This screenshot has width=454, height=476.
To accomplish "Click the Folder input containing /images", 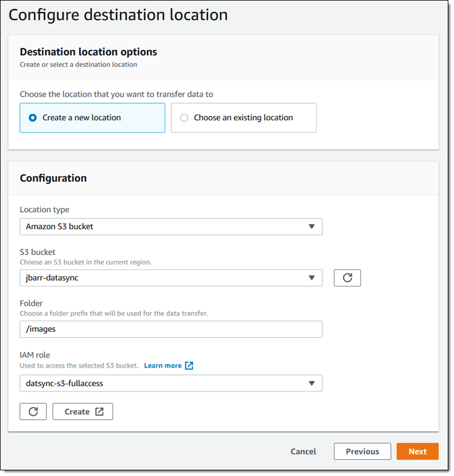I will pos(171,329).
